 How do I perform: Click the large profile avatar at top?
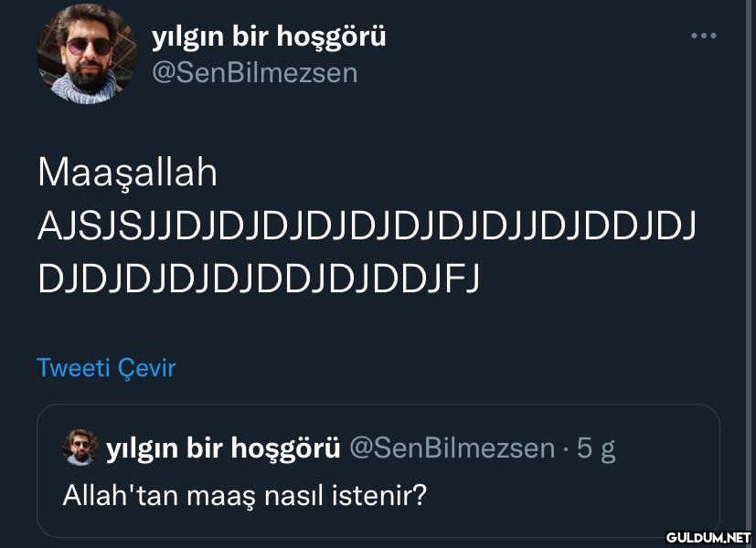point(87,53)
